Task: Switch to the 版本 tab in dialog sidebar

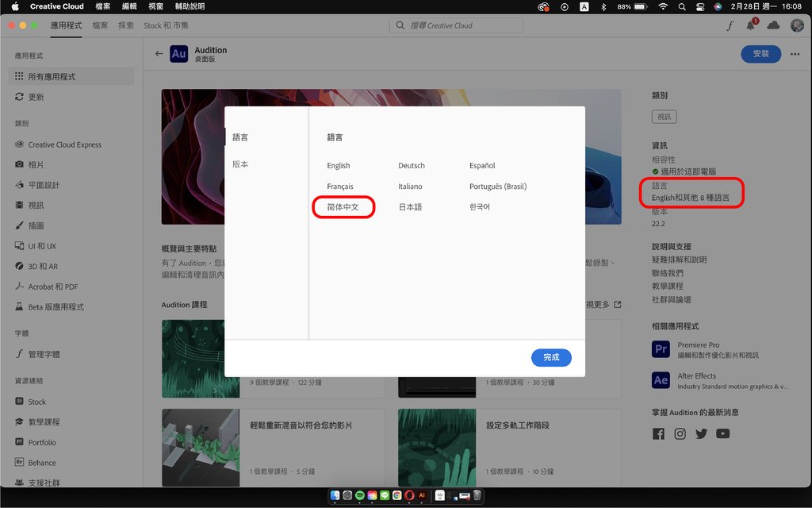Action: click(x=240, y=164)
